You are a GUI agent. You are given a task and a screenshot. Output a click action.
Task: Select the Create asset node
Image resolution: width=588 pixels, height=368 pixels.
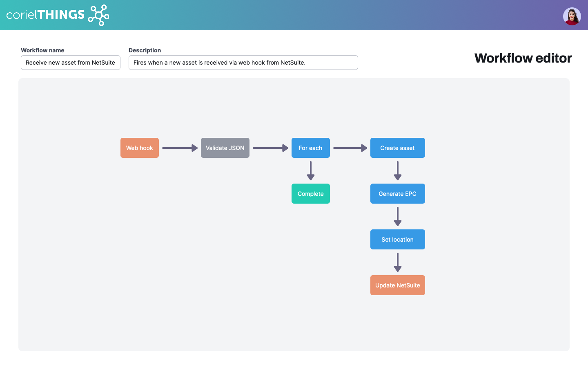coord(397,148)
